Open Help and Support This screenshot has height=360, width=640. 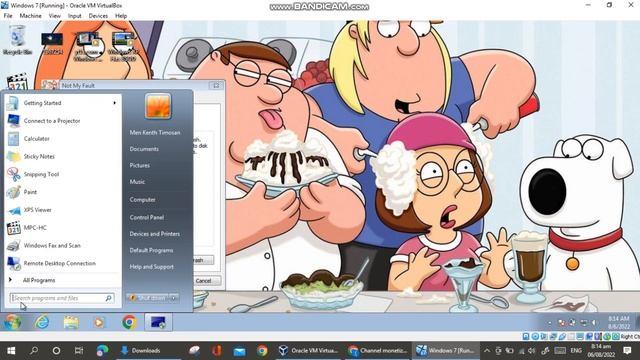click(151, 267)
